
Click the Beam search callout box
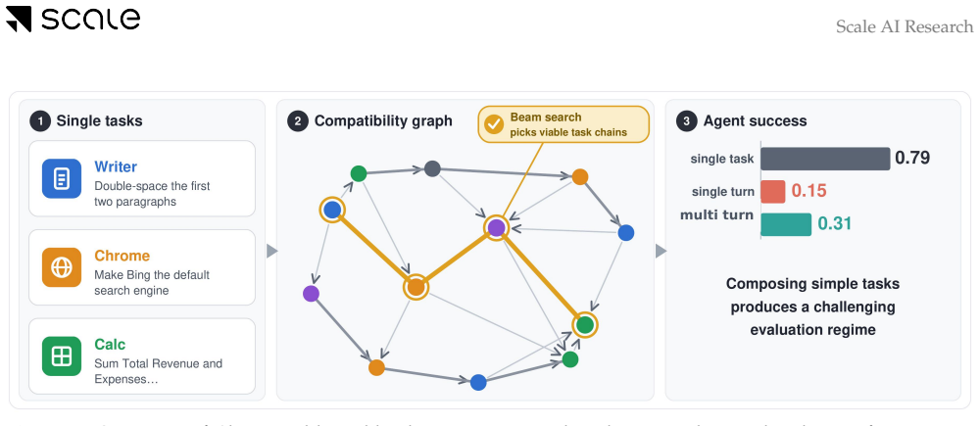[x=563, y=124]
